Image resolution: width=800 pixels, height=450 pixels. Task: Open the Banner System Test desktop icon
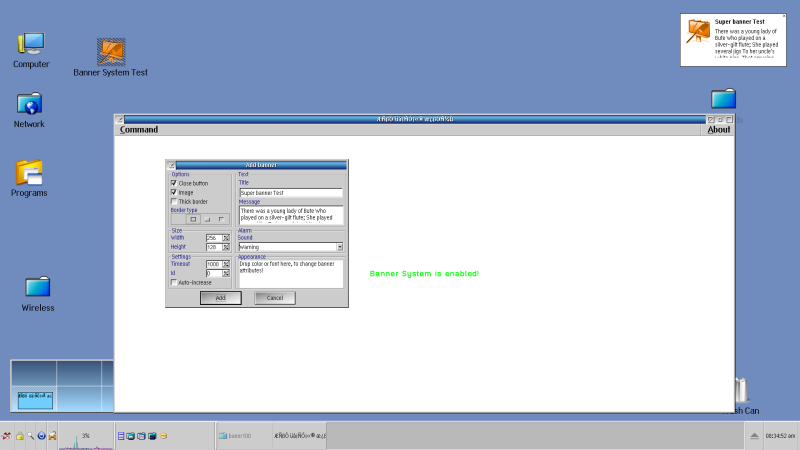[111, 52]
